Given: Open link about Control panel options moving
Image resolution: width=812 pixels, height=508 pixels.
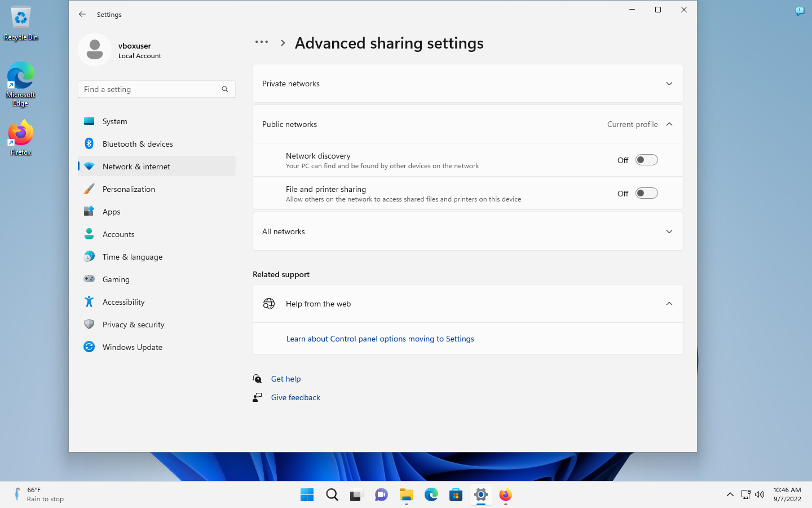Looking at the screenshot, I should [380, 338].
